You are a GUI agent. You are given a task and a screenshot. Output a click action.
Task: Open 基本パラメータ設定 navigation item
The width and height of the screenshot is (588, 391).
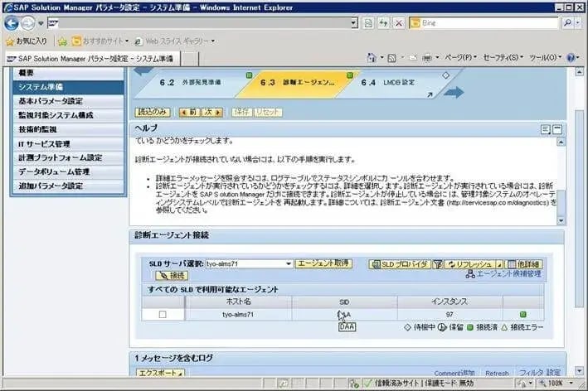click(x=68, y=101)
